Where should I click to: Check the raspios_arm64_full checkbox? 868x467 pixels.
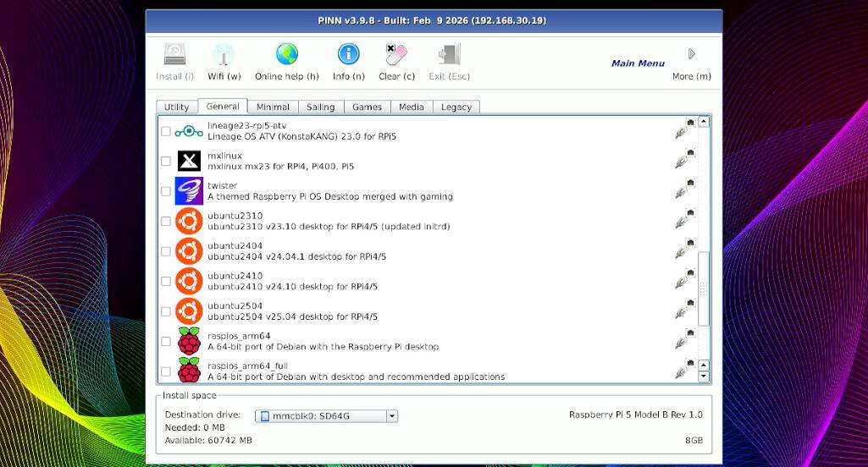pos(165,371)
